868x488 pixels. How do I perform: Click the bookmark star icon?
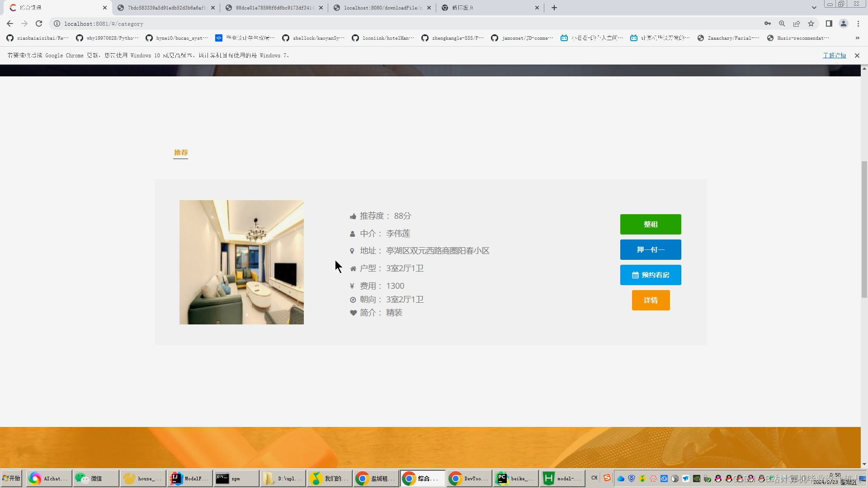point(811,23)
